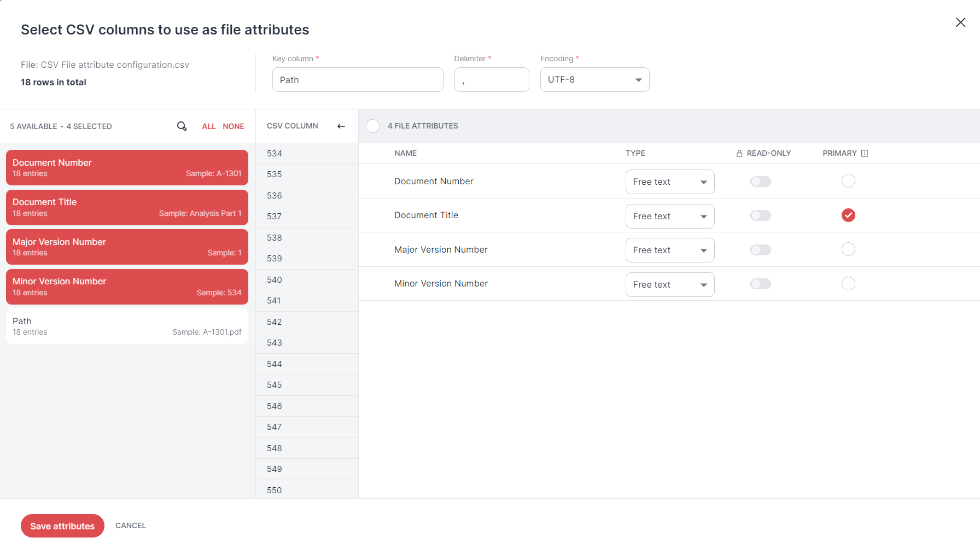Viewport: 980px width, 549px height.
Task: Click Save attributes button
Action: coord(62,526)
